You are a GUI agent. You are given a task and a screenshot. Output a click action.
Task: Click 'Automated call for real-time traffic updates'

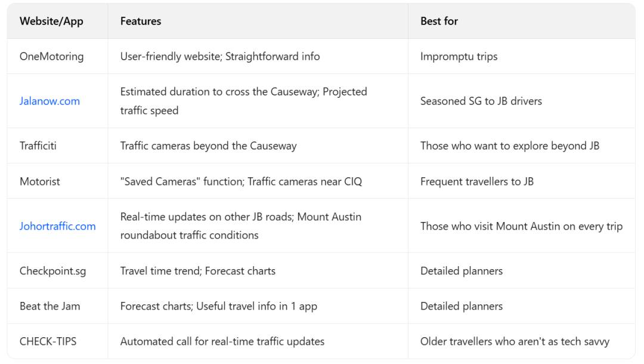click(x=222, y=342)
